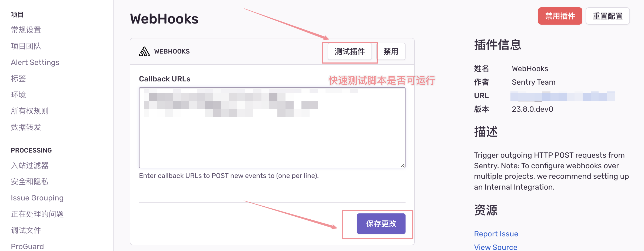Open 常规设置 general settings in sidebar
644x251 pixels.
coord(26,30)
